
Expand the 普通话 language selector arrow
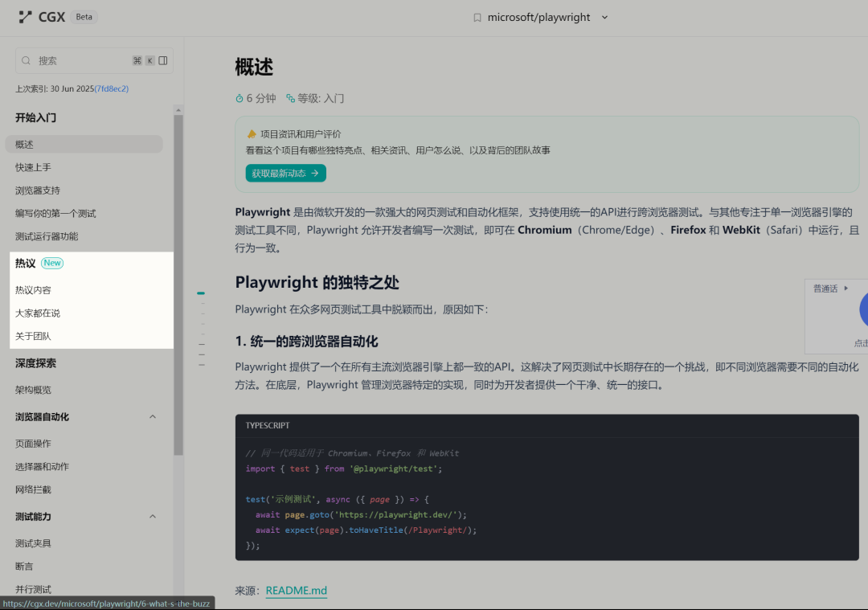(845, 288)
